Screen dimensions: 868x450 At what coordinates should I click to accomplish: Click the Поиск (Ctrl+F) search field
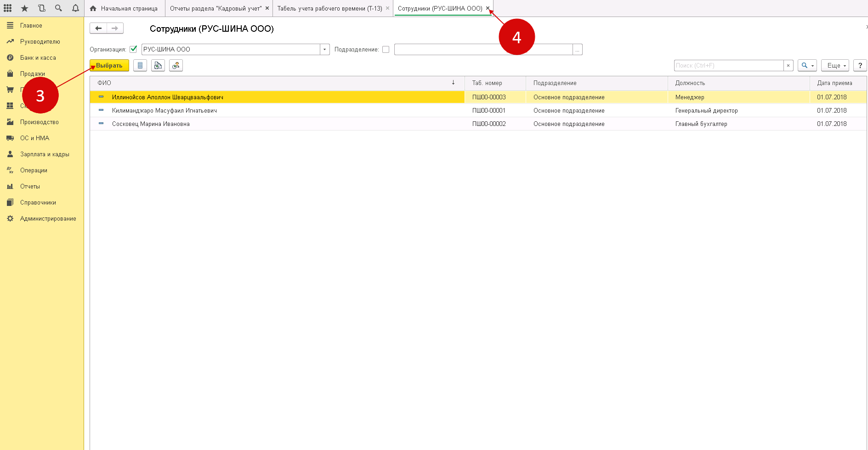[x=728, y=66]
